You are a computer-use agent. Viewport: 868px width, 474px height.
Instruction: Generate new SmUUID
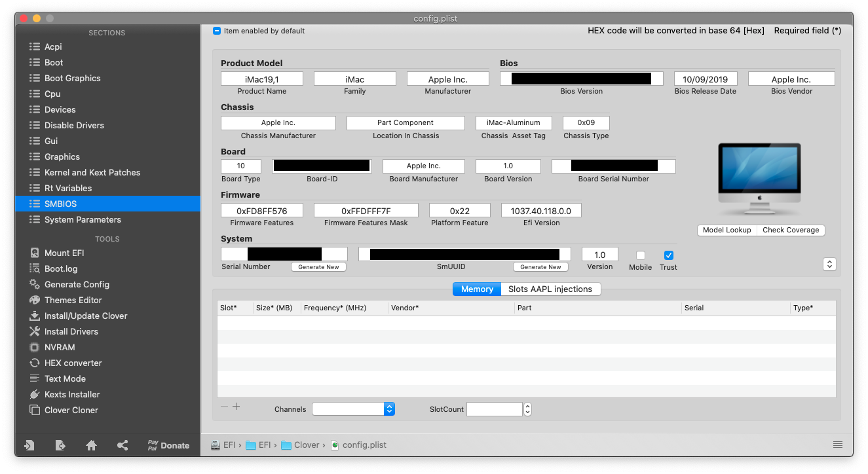click(x=541, y=266)
